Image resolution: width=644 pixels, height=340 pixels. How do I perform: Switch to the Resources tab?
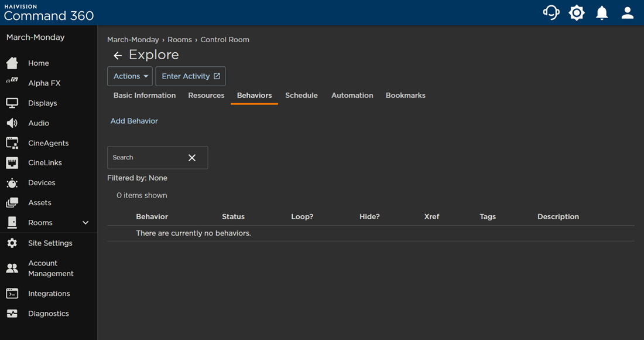[206, 96]
